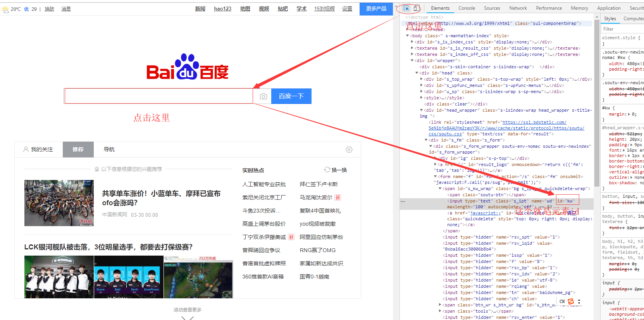Click the esports team photo thumbnail
The height and width of the screenshot is (320, 644).
(59, 277)
